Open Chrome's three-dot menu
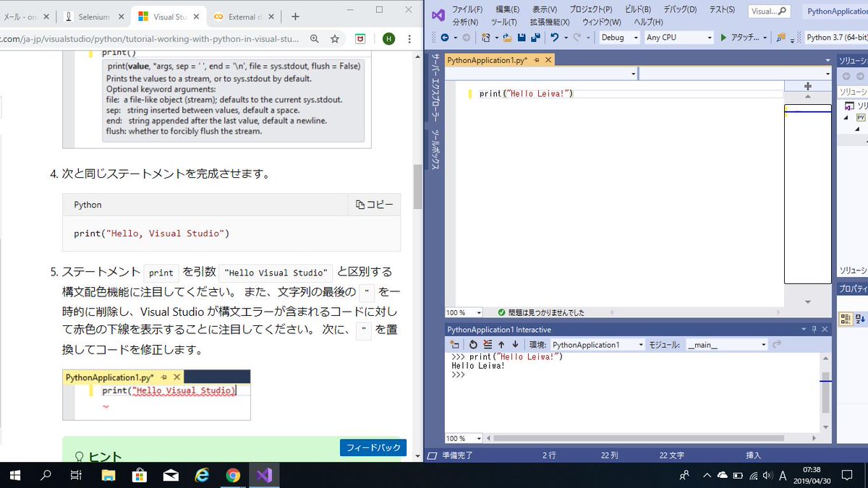Image resolution: width=868 pixels, height=488 pixels. coord(411,38)
